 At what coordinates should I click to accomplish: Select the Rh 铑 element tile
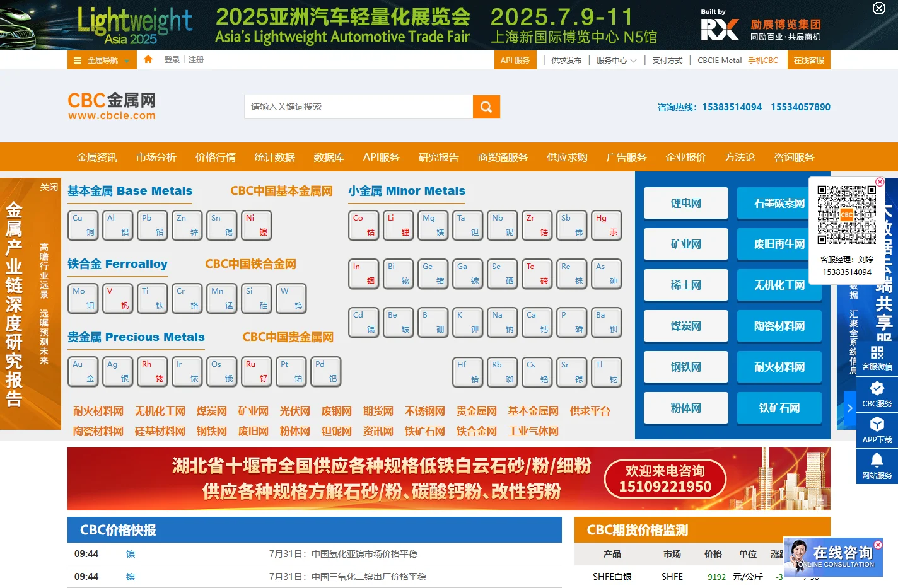pyautogui.click(x=153, y=371)
